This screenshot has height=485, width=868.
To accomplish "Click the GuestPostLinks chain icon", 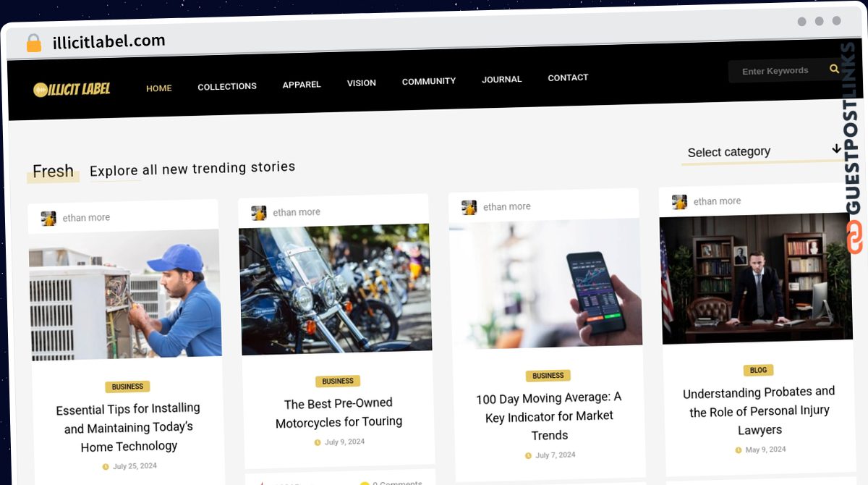I will (x=854, y=237).
